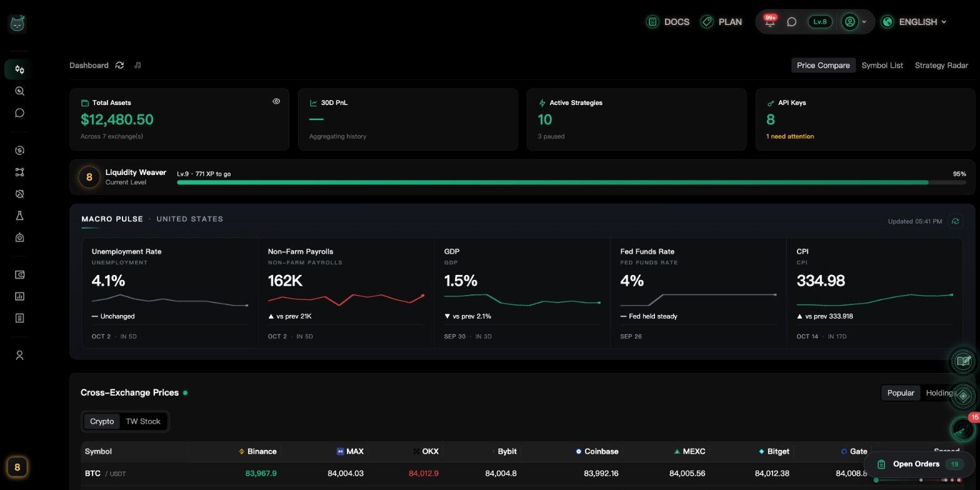Image resolution: width=980 pixels, height=490 pixels.
Task: Open the document list icon in the sidebar
Action: [19, 318]
